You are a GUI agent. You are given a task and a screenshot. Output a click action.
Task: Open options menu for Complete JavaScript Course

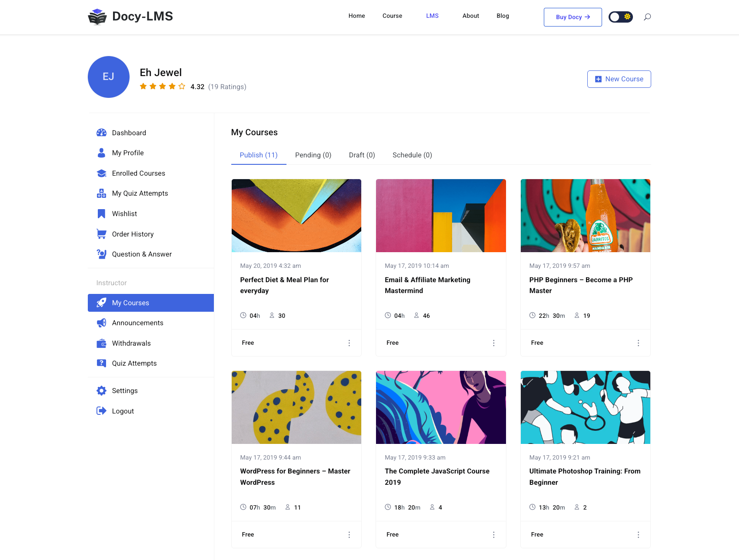pos(494,535)
